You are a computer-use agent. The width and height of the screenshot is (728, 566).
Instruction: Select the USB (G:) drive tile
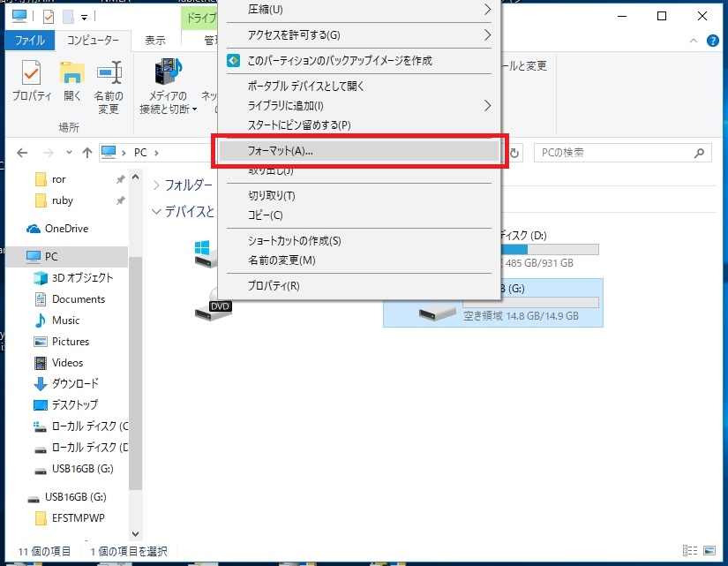click(x=493, y=303)
